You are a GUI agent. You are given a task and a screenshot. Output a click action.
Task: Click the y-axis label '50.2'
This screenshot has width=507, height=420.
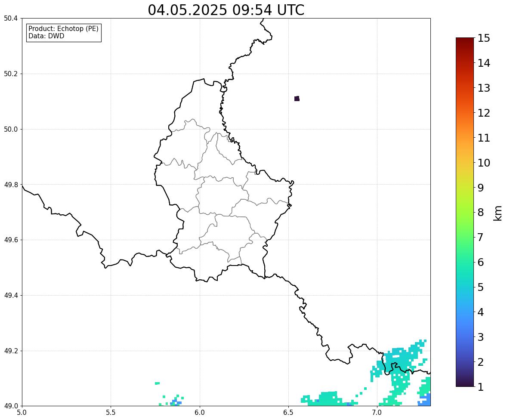[11, 74]
